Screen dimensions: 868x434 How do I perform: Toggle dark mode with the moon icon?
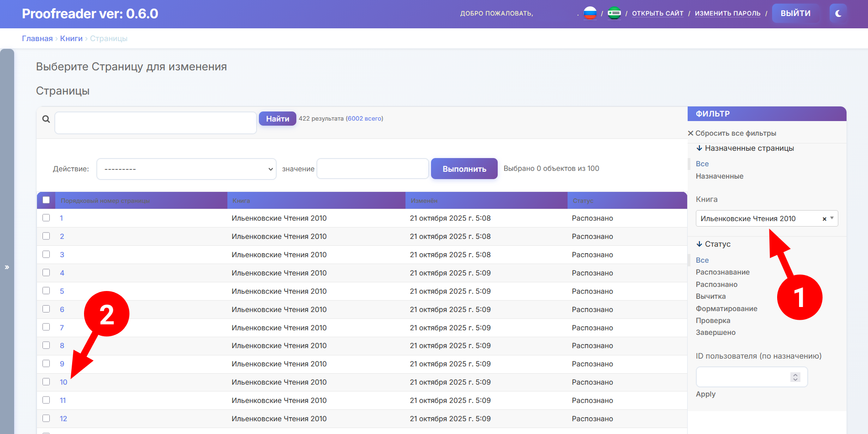point(838,13)
